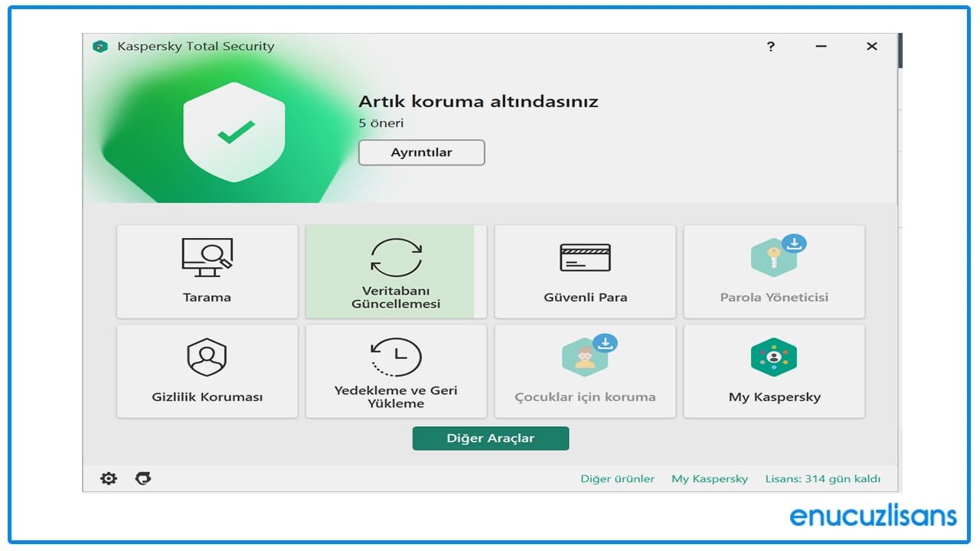This screenshot has width=980, height=551.
Task: Open Parola Yöneticisi password manager tile
Action: click(x=774, y=272)
